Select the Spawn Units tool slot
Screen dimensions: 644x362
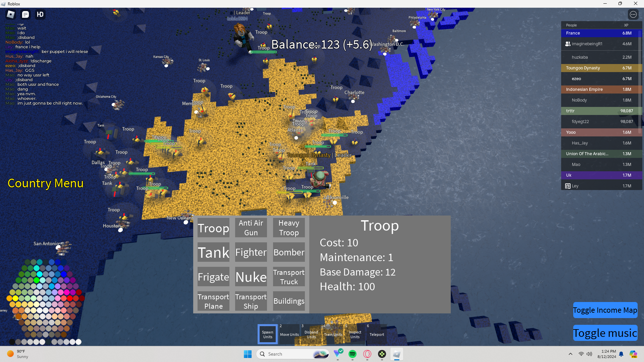[268, 334]
